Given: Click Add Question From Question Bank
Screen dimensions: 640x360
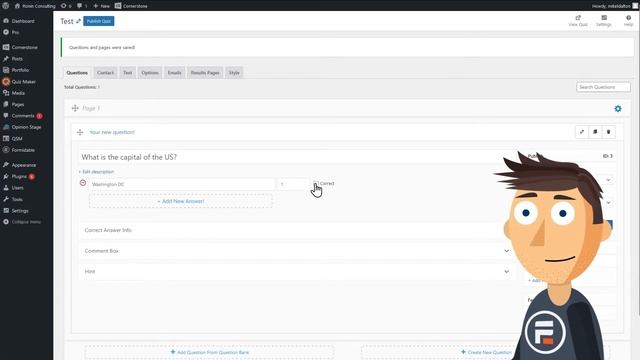Looking at the screenshot, I should 209,352.
